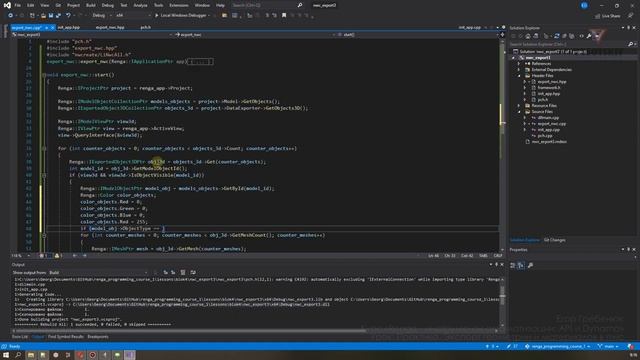The image size is (640, 360).
Task: Click the search magnifier in title bar
Action: tap(300, 5)
